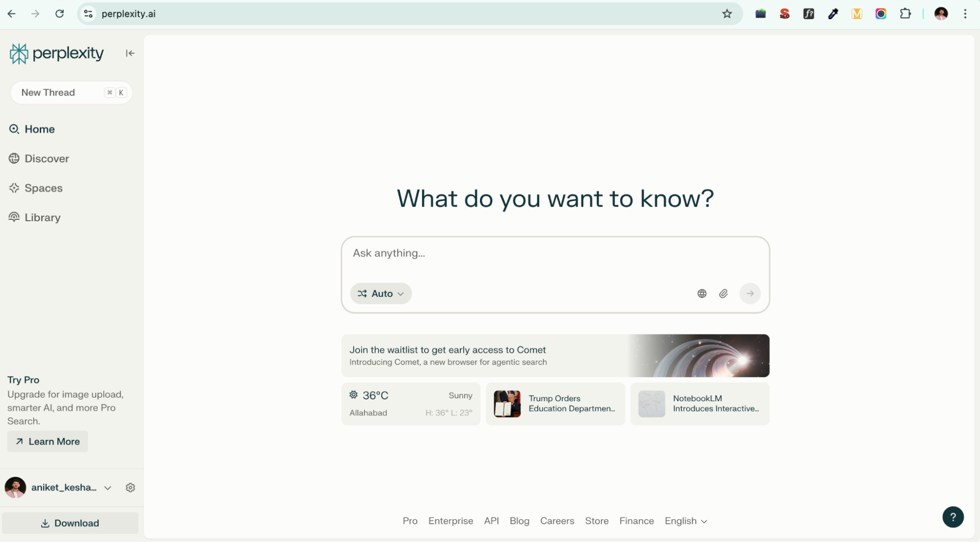Navigate to Discover
Screen dimensions: 980x542
[x=46, y=158]
